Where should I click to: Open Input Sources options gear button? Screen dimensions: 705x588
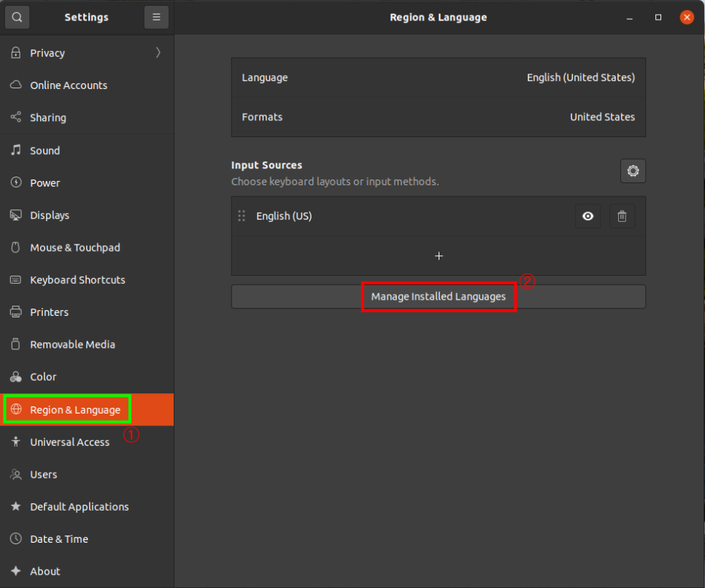pos(633,171)
